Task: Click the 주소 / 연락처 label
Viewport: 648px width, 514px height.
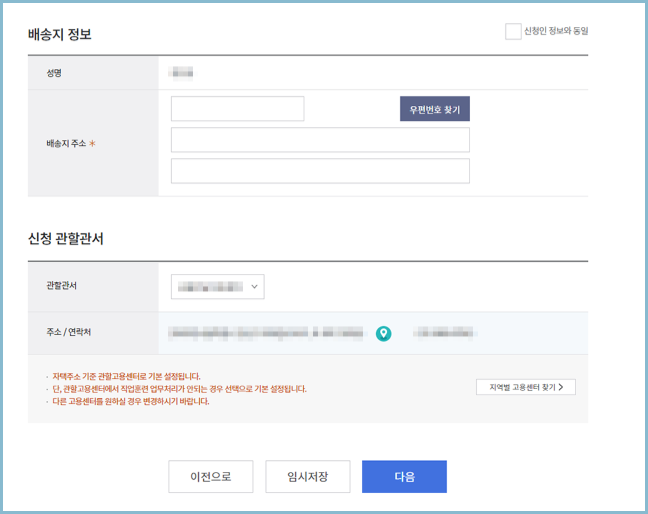Action: coord(69,332)
